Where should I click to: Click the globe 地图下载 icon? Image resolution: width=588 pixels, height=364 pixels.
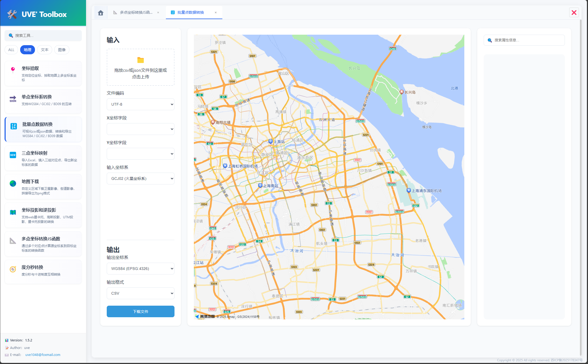pyautogui.click(x=13, y=184)
